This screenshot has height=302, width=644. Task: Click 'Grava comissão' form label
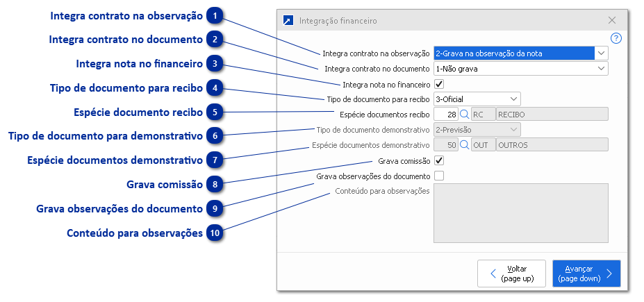tap(404, 161)
